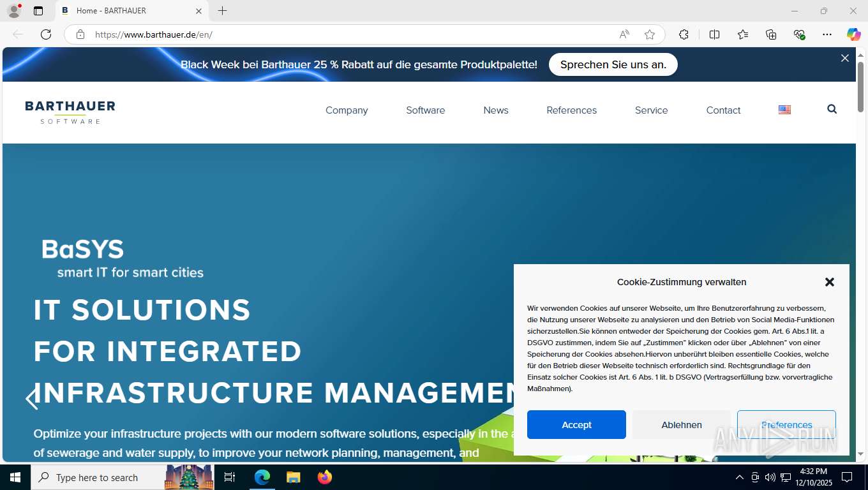Viewport: 868px width, 490px height.
Task: Open File Explorer from taskbar
Action: 293,477
